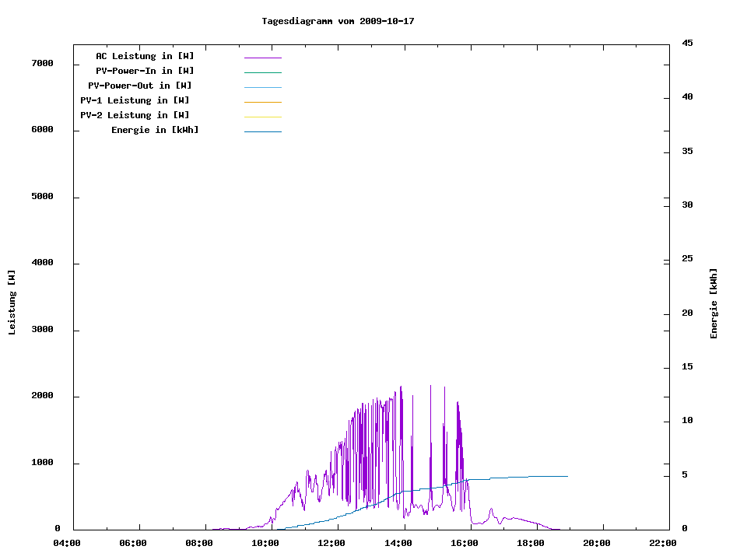Click the light blue PV-Power-Out legend line
Screen dimensions: 747x560
tap(262, 87)
